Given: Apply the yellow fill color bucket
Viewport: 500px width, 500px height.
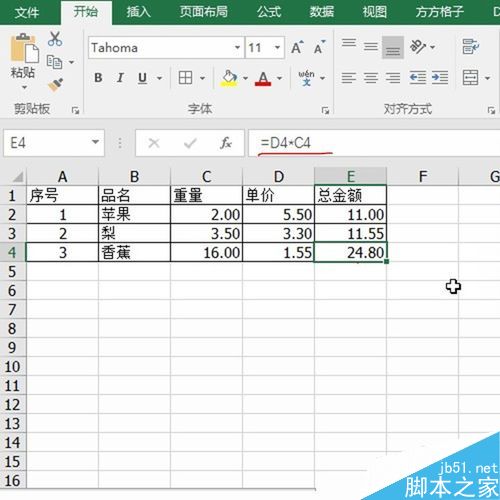Looking at the screenshot, I should (229, 78).
